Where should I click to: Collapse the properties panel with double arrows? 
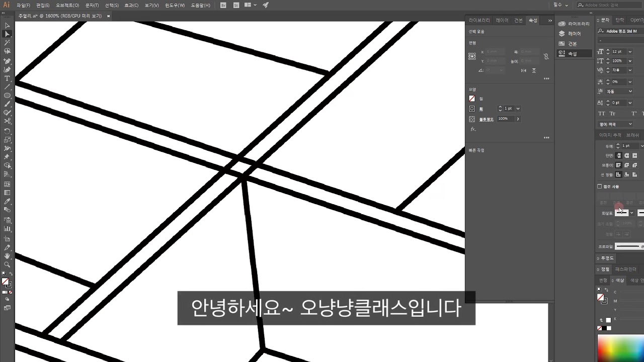[550, 21]
